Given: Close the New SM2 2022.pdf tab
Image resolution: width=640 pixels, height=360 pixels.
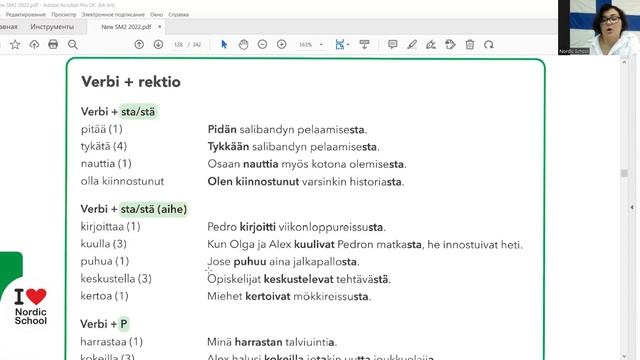Looking at the screenshot, I should click(160, 27).
